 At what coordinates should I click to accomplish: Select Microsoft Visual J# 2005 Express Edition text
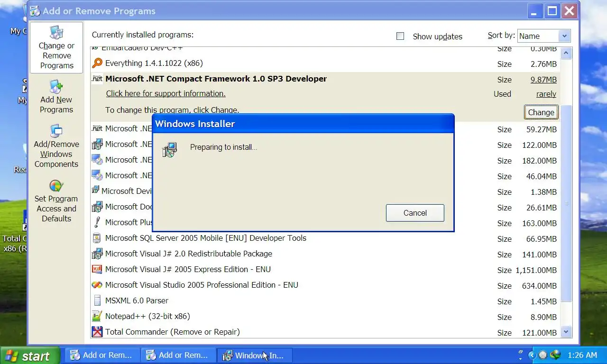click(x=188, y=269)
